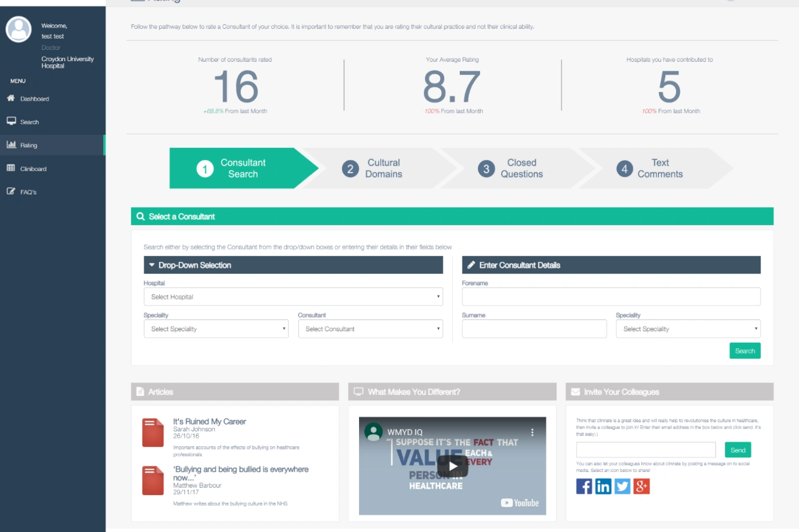The image size is (799, 532).
Task: Click the green Search button
Action: point(745,351)
